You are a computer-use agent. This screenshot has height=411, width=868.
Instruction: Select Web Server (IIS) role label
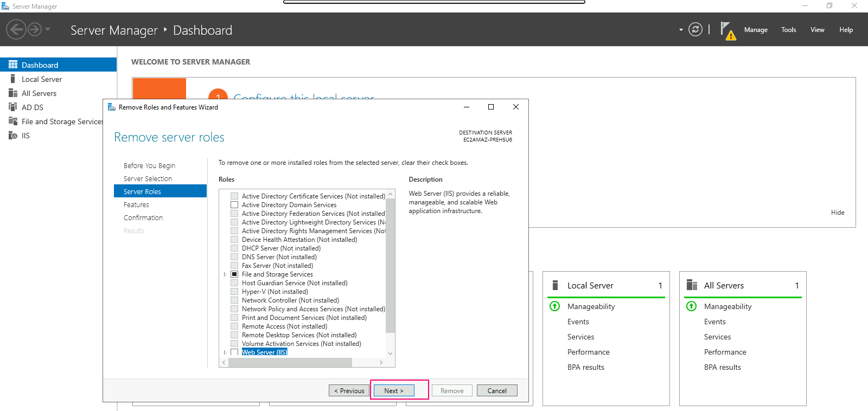pyautogui.click(x=265, y=352)
